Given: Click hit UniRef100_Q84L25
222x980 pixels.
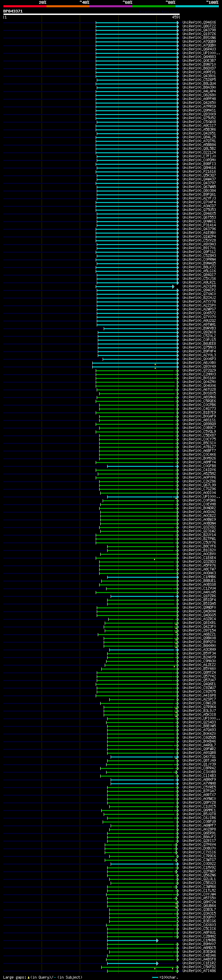Looking at the screenshot, I should coord(199,137).
